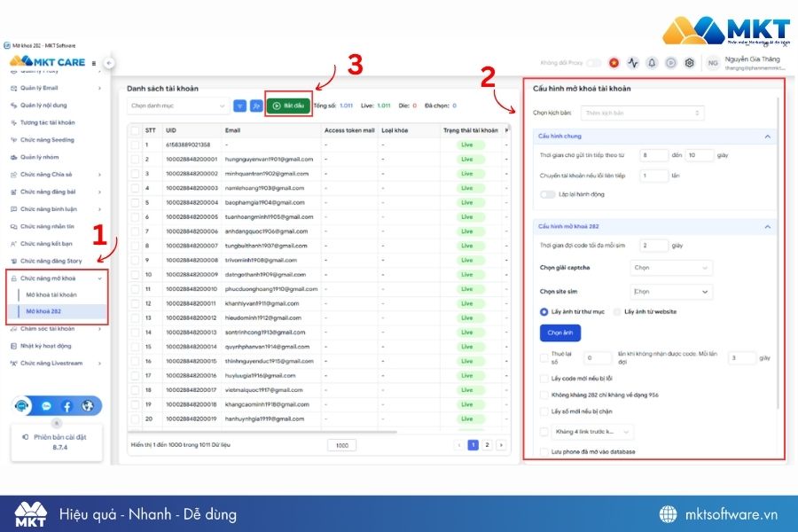Screen dimensions: 798x532
Task: Open the Chức năng bình luận menu
Action: pyautogui.click(x=56, y=209)
